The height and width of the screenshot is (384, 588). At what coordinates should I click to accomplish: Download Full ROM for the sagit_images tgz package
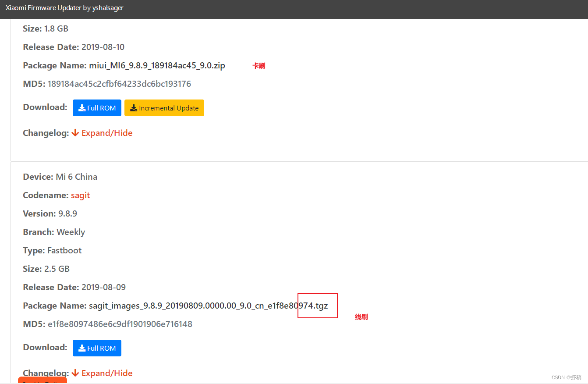(x=97, y=348)
